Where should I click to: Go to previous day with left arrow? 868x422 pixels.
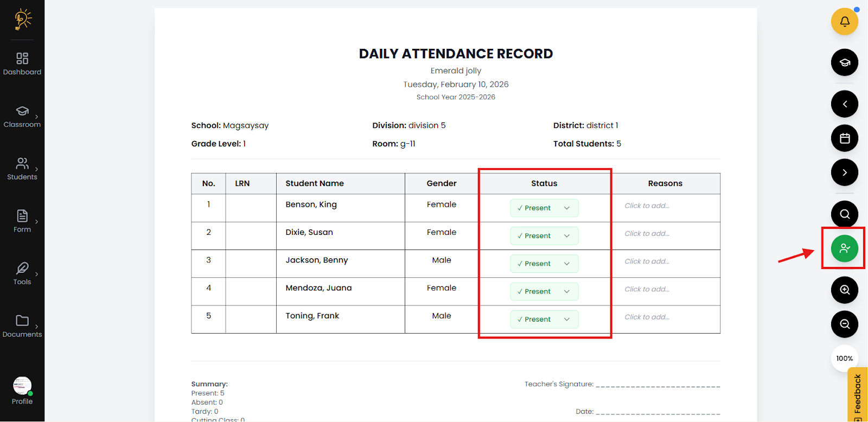[x=845, y=104]
